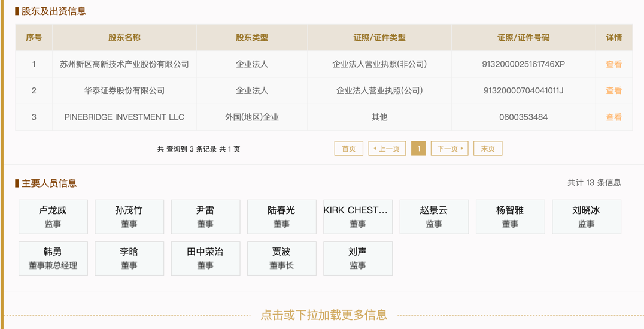Jump to last page via 末页
The image size is (644, 329).
click(x=488, y=149)
